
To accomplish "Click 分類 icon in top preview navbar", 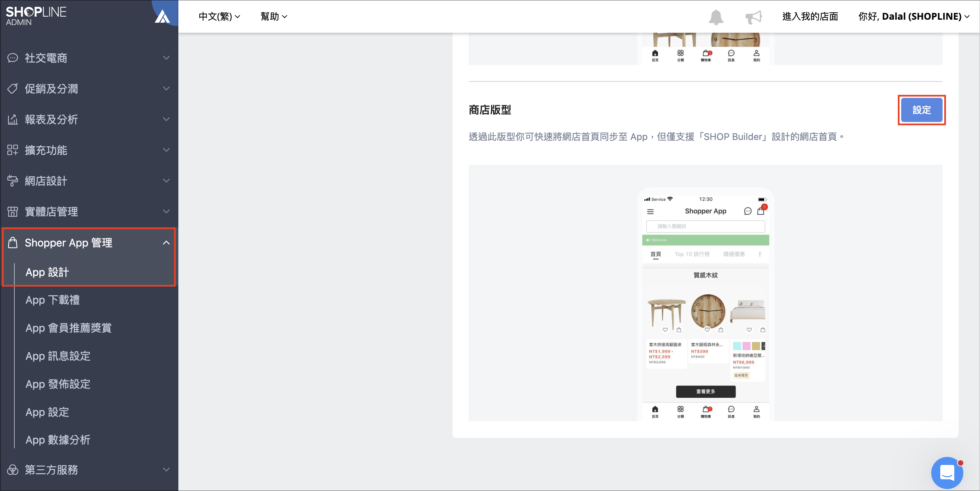I will click(681, 53).
